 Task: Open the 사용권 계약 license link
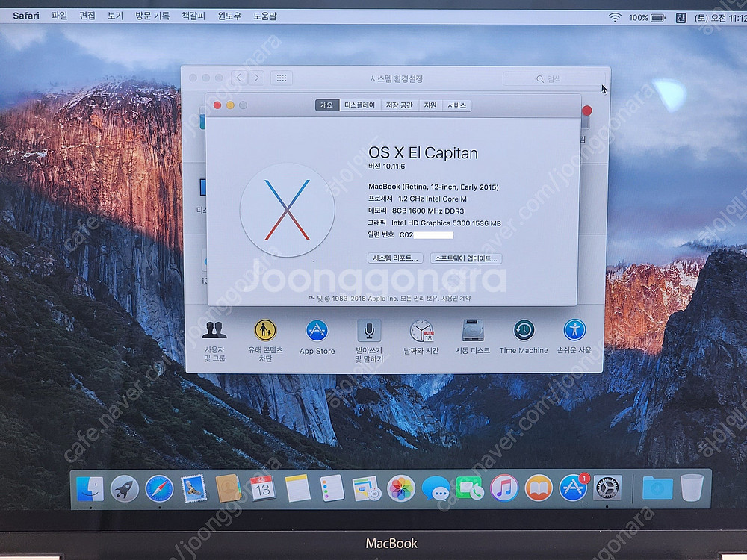[x=456, y=299]
